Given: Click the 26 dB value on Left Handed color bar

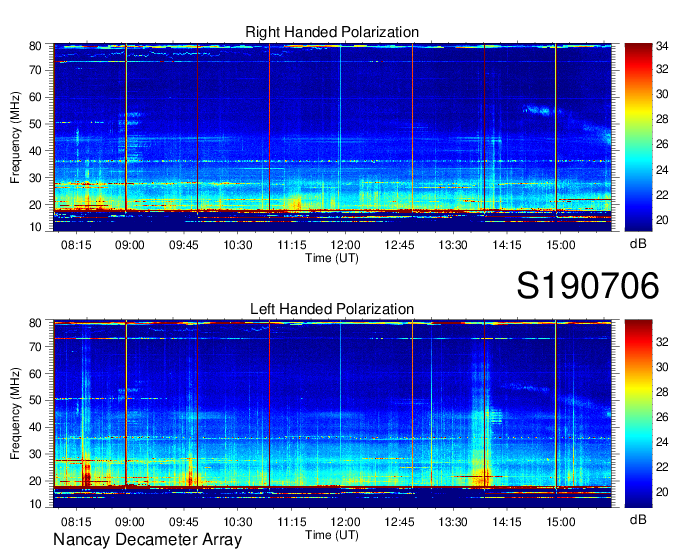Looking at the screenshot, I should click(662, 417).
